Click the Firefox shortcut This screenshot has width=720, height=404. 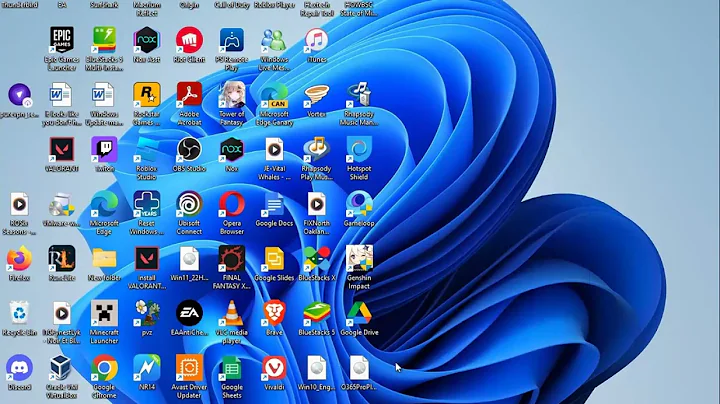click(x=19, y=258)
